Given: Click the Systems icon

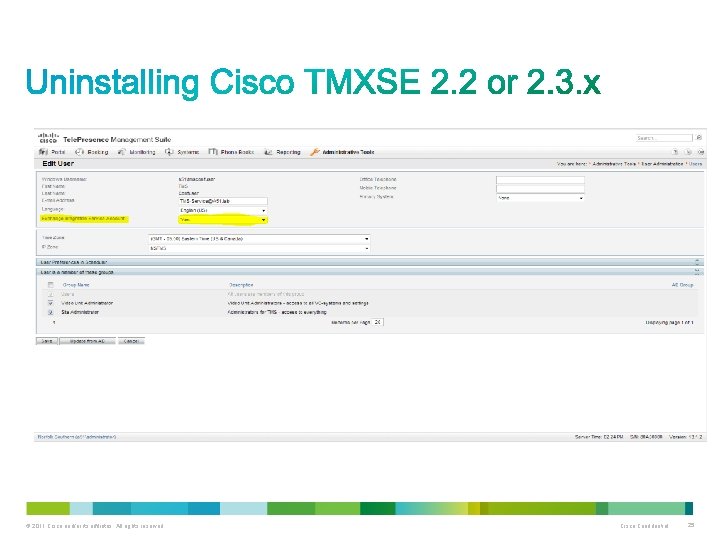Looking at the screenshot, I should pos(169,152).
